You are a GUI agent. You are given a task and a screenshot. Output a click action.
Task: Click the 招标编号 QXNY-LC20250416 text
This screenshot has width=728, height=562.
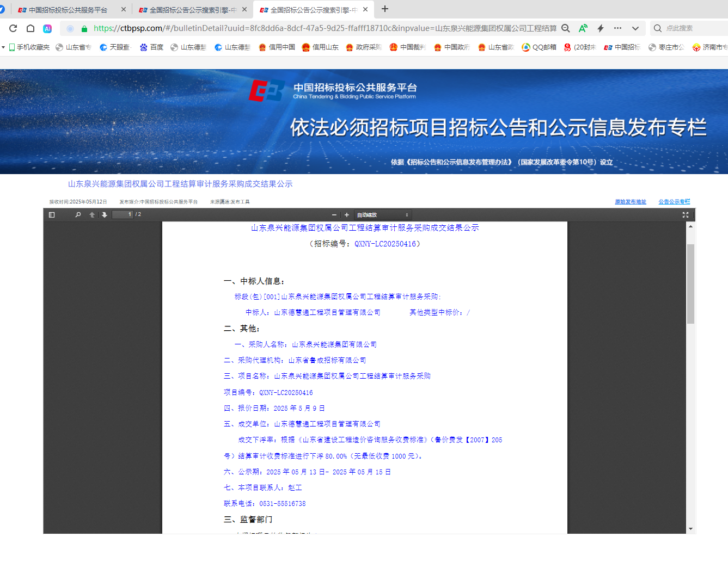click(x=365, y=244)
